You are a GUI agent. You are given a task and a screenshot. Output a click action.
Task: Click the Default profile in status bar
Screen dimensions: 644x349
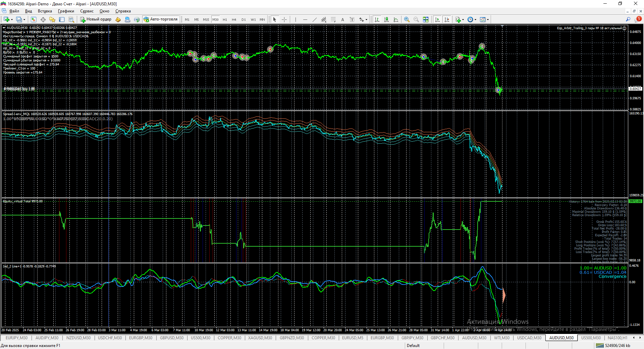pos(413,346)
